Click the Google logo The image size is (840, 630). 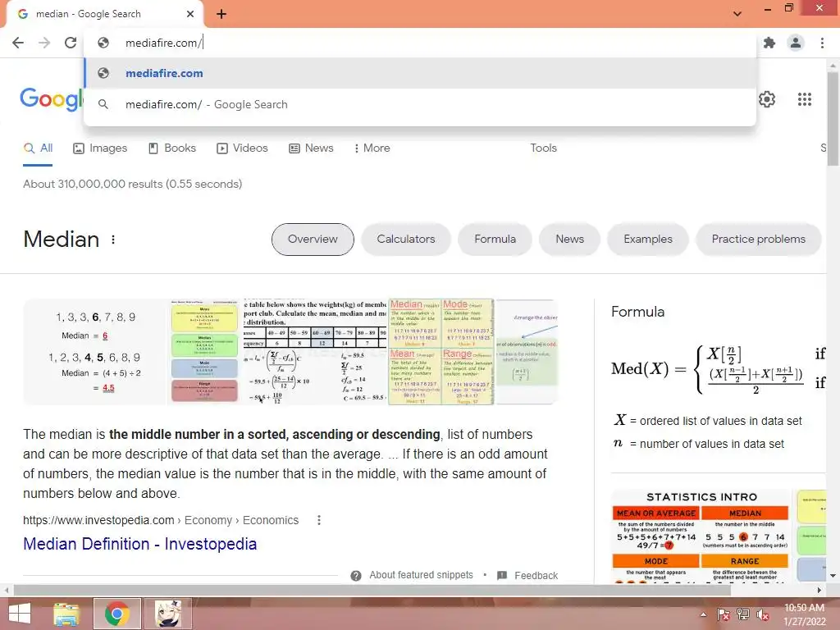pyautogui.click(x=51, y=99)
